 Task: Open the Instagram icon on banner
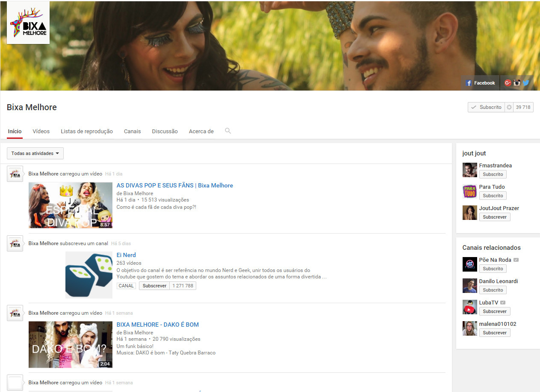(517, 83)
